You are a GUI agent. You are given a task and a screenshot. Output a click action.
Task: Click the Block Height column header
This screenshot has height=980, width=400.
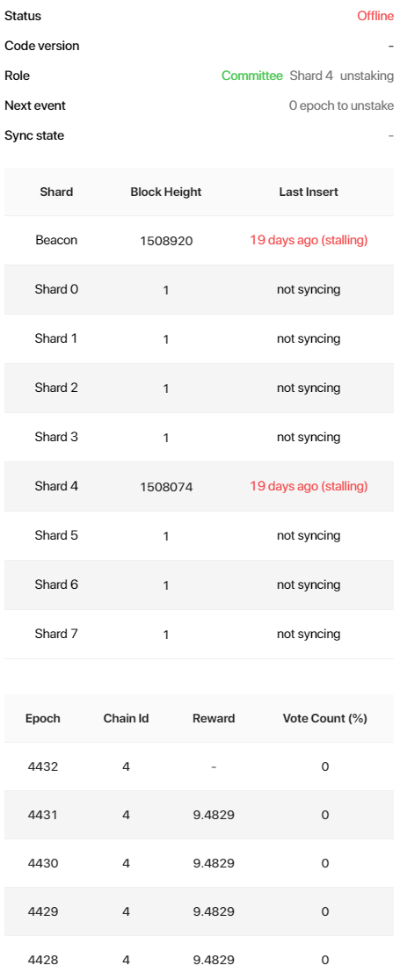click(x=165, y=192)
